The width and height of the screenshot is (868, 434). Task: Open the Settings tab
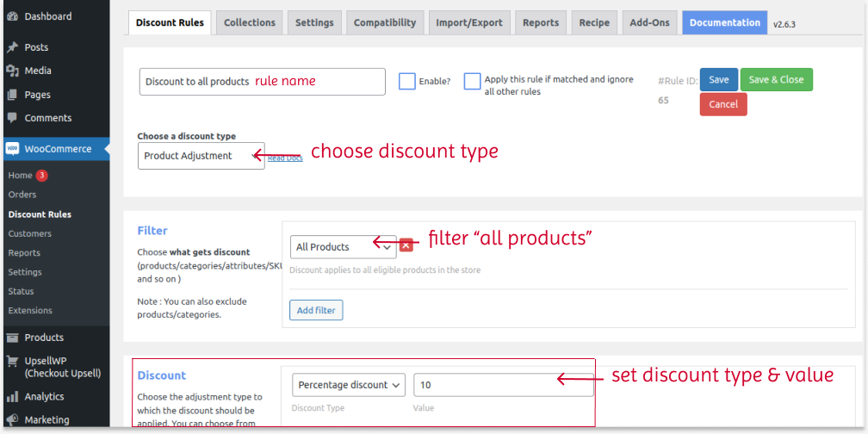pos(314,22)
